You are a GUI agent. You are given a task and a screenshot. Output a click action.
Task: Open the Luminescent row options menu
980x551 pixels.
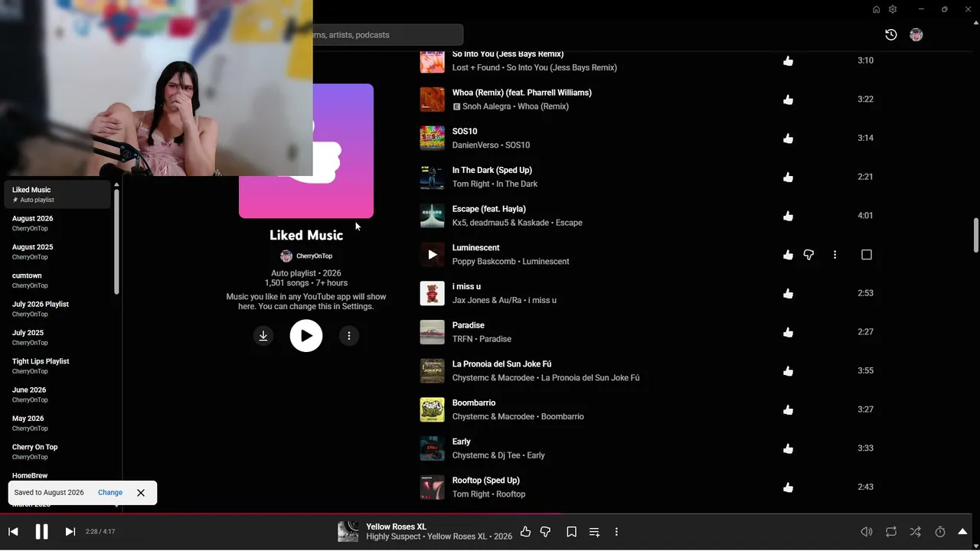point(835,255)
